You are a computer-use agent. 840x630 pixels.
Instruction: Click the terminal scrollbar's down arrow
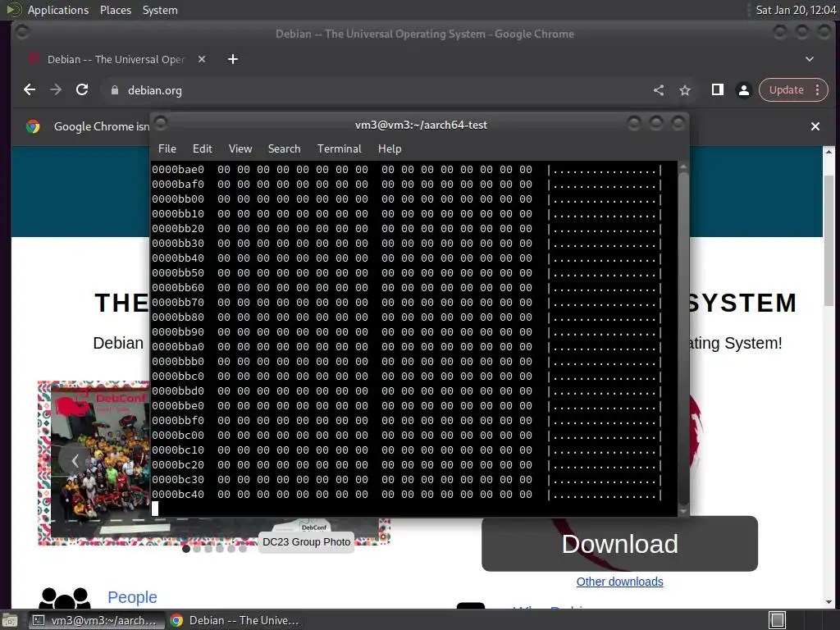683,511
